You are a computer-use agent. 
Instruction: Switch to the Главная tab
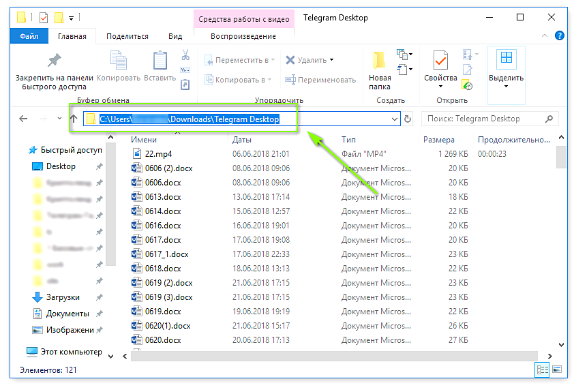[72, 36]
